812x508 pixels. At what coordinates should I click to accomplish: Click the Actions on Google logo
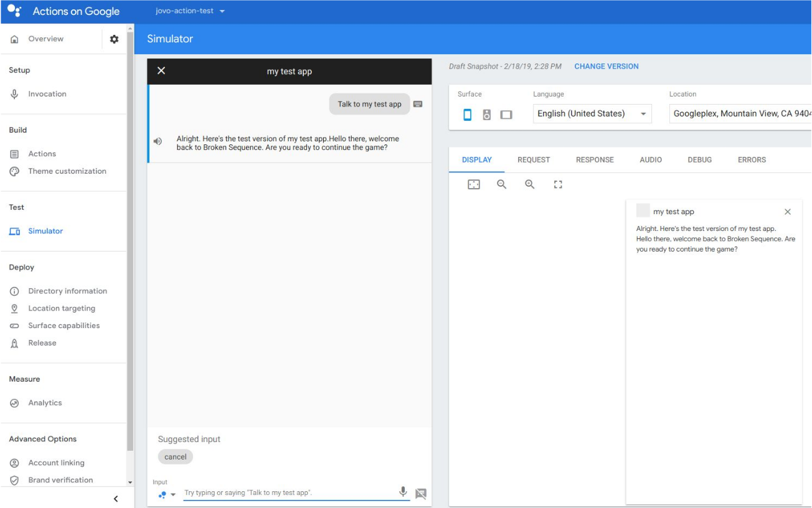(15, 11)
